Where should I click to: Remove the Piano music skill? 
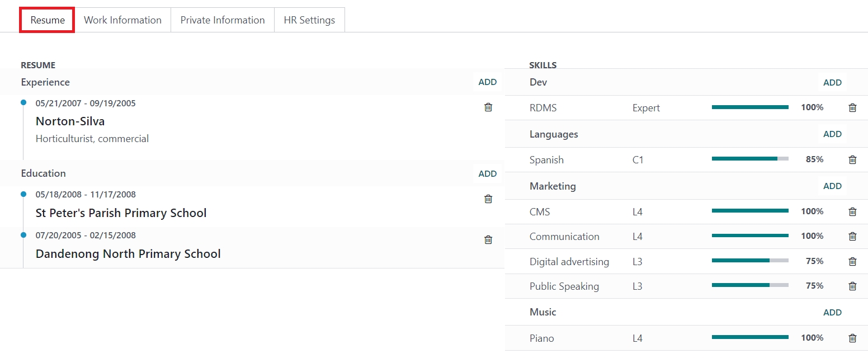[852, 338]
